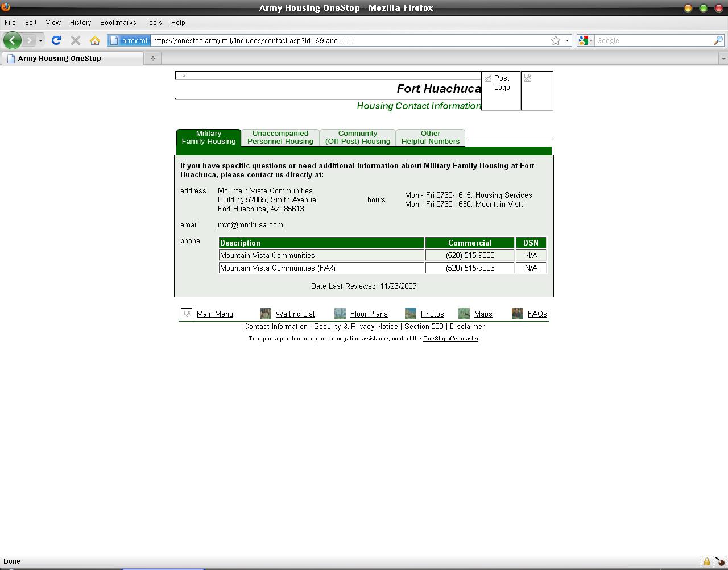Open the recent pages history dropdown arrow
The width and height of the screenshot is (728, 570).
pos(40,40)
